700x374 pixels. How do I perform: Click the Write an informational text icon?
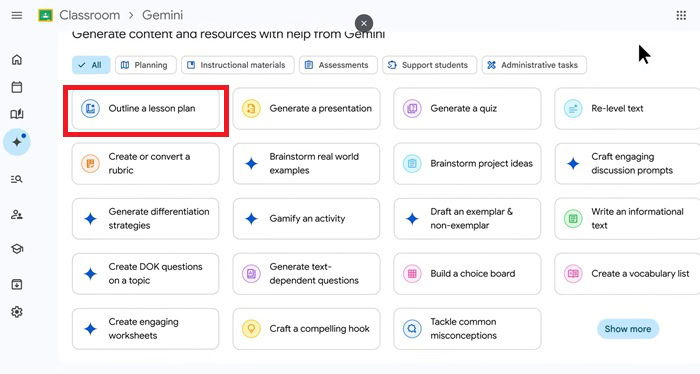tap(573, 219)
